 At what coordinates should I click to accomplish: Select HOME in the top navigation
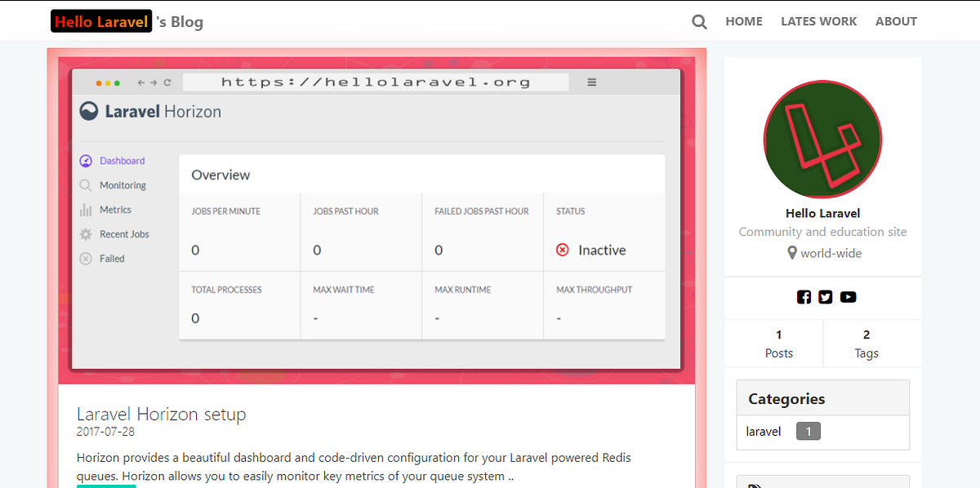point(743,21)
